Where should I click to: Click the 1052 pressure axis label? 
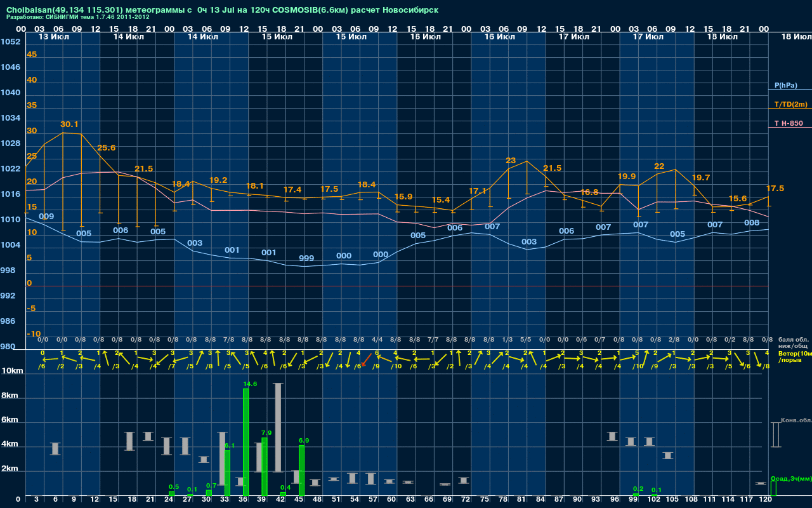click(10, 42)
